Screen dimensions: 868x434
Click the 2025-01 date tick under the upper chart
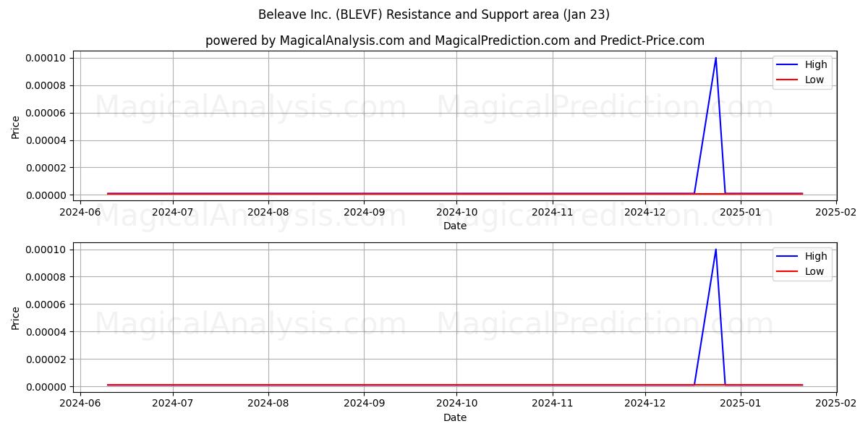(741, 213)
